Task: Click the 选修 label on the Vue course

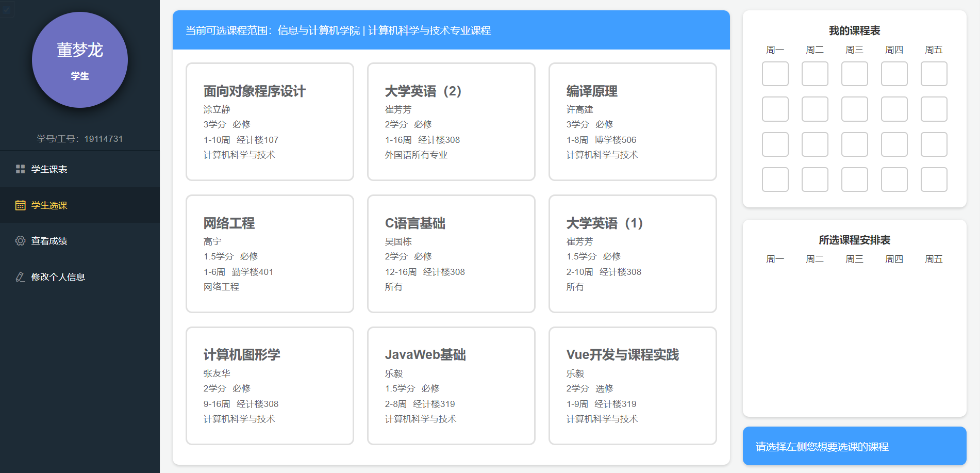Action: 604,388
